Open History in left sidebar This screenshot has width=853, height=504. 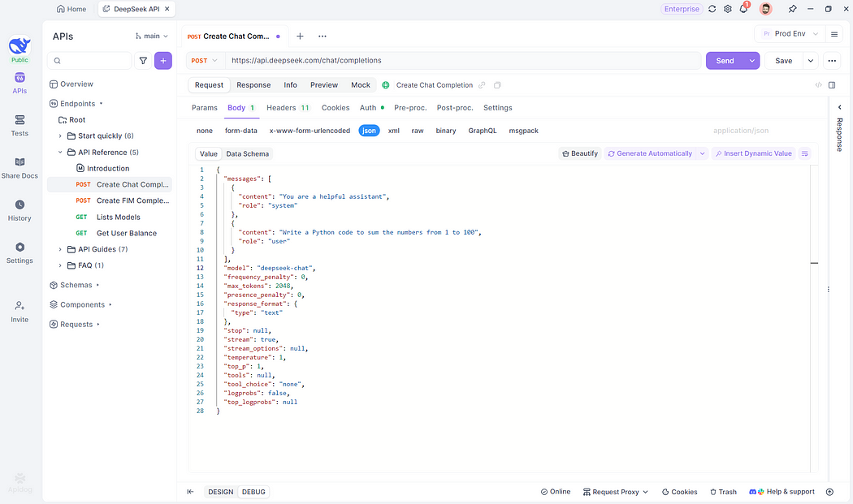pos(19,210)
